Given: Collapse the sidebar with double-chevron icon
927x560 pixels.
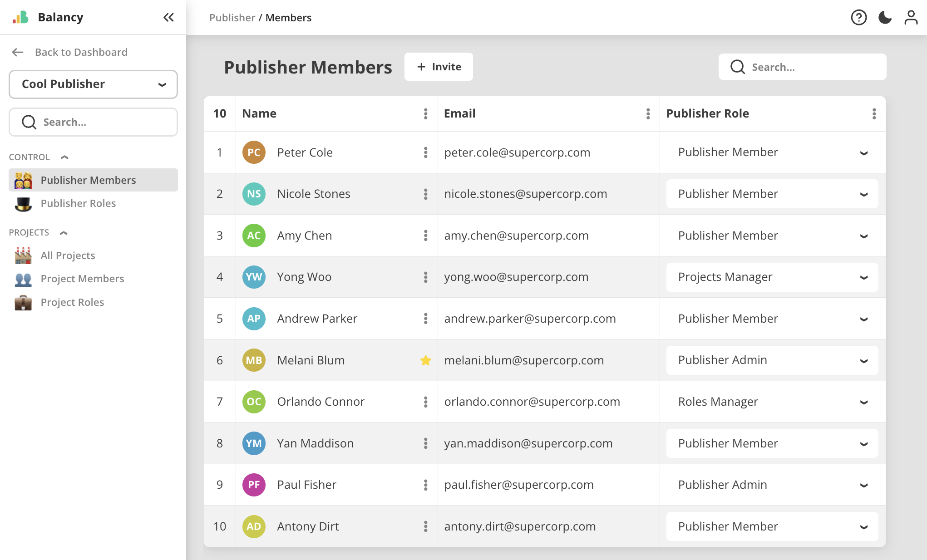Looking at the screenshot, I should tap(168, 17).
